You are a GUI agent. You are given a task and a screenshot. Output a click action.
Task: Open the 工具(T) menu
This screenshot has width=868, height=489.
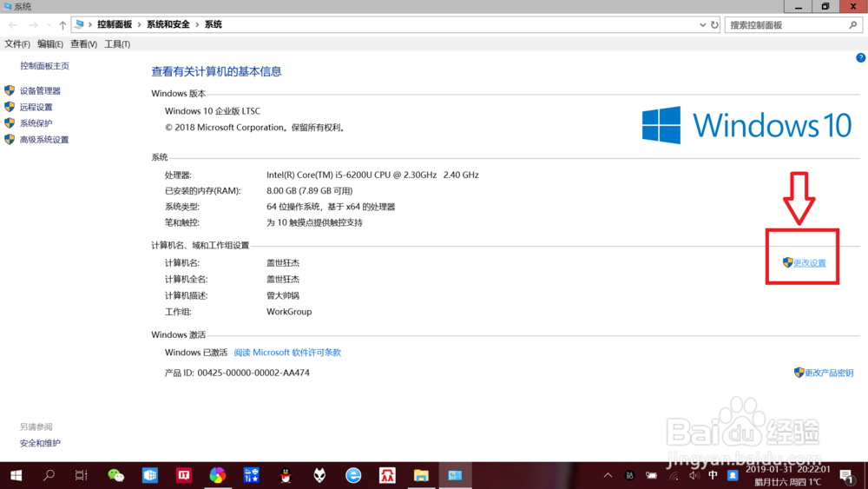click(117, 43)
